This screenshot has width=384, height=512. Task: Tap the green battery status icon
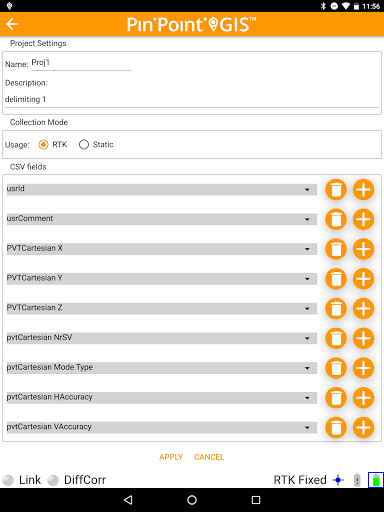pyautogui.click(x=376, y=480)
